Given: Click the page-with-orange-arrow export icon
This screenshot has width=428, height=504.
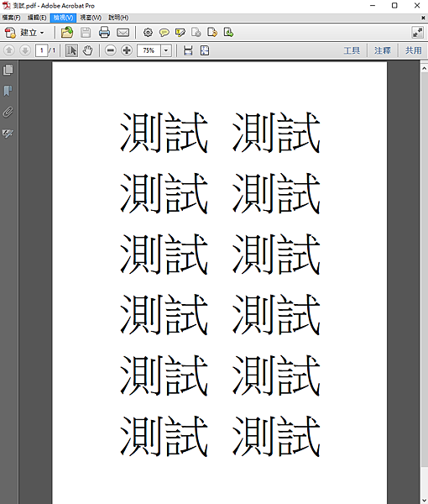Looking at the screenshot, I should pos(212,33).
